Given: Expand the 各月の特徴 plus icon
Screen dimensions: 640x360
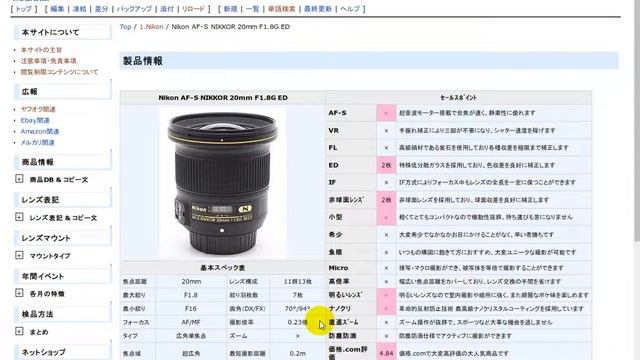Looking at the screenshot, I should pos(19,293).
